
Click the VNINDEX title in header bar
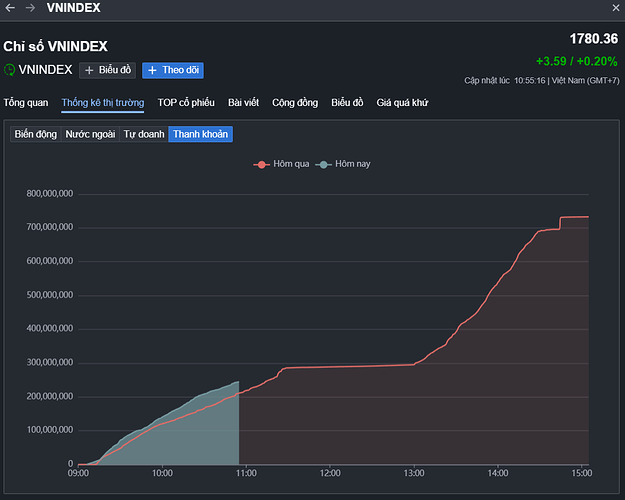pos(73,8)
